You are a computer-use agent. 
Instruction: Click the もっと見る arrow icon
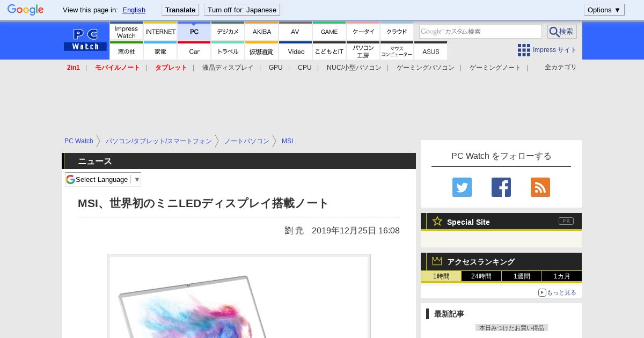click(542, 292)
